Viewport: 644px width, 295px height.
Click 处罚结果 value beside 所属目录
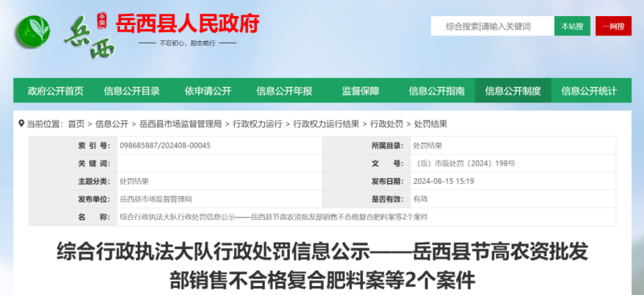click(427, 146)
